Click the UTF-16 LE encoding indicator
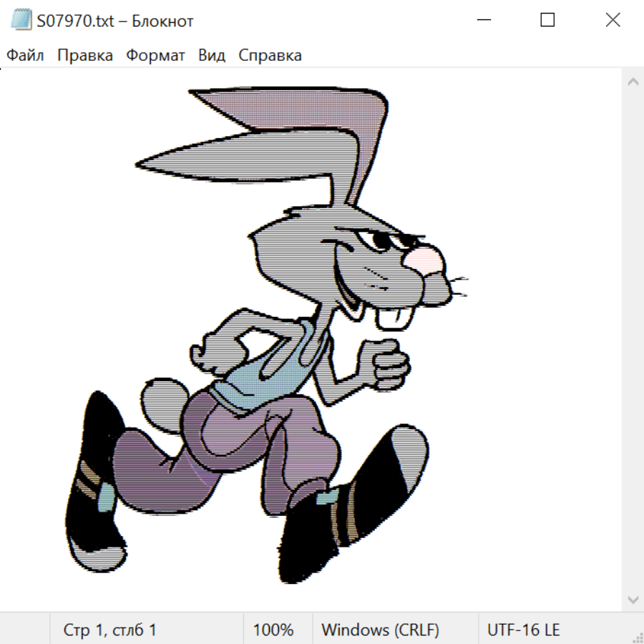 [x=523, y=630]
